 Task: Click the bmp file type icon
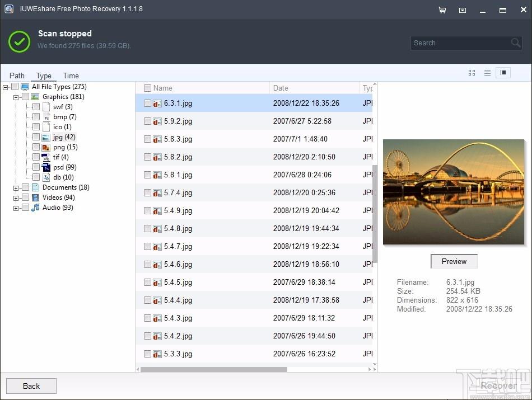click(x=46, y=117)
